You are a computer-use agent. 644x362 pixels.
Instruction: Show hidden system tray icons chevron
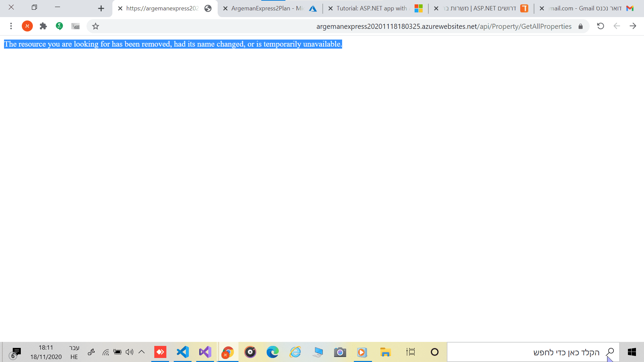click(142, 352)
